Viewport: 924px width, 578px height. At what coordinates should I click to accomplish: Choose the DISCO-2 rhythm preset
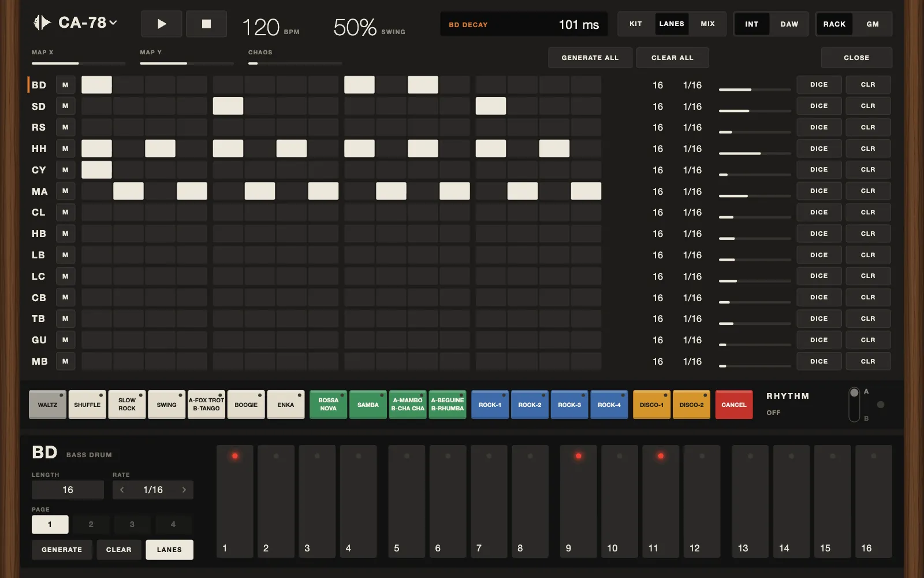(x=691, y=405)
